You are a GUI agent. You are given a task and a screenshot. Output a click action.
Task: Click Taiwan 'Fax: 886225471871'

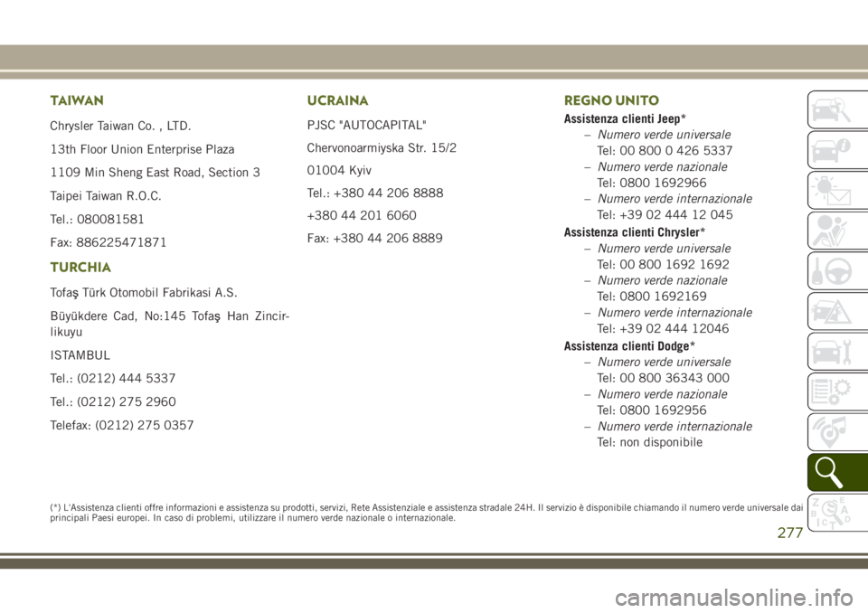click(x=108, y=242)
